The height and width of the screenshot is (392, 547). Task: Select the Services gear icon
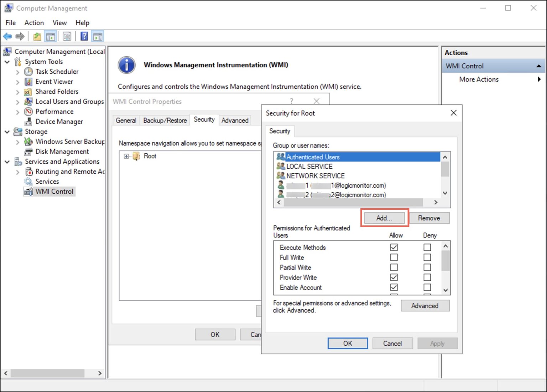pos(28,181)
